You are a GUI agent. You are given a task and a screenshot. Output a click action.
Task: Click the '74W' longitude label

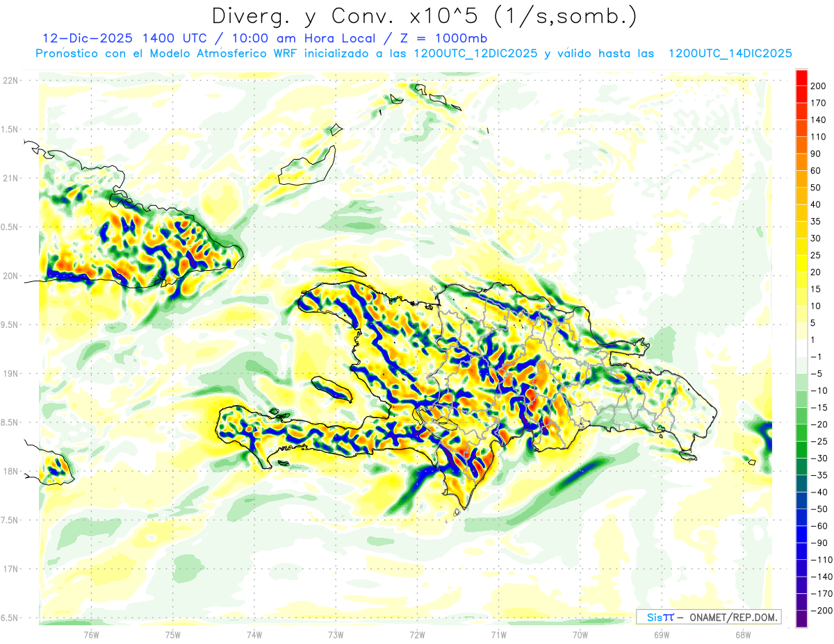pos(254,634)
